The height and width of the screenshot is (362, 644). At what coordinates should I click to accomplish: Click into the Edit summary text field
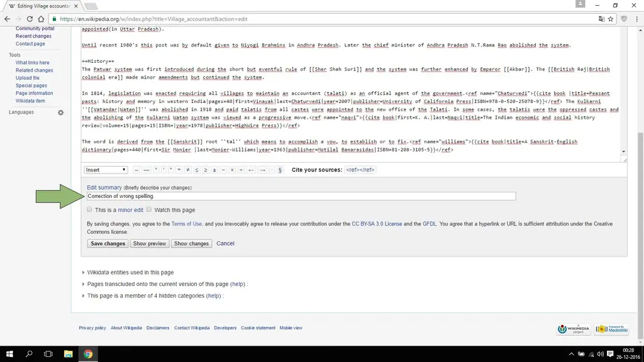click(301, 196)
